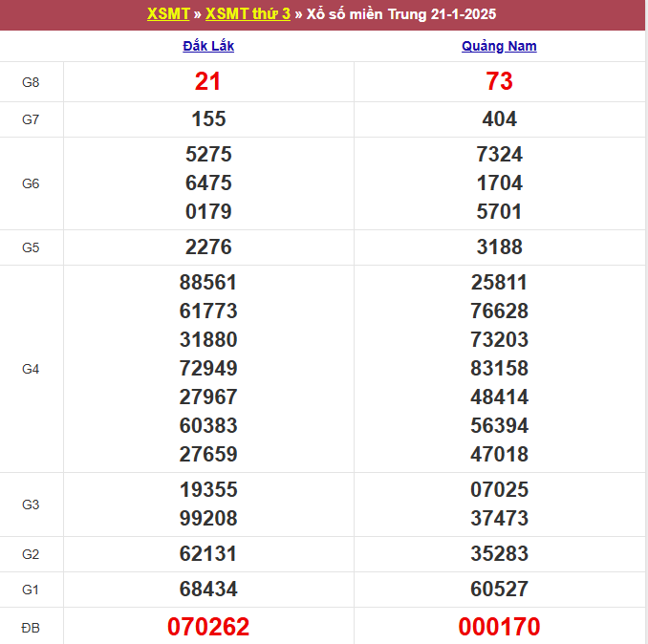The width and height of the screenshot is (648, 644).
Task: Click the G3 row label
Action: [x=31, y=504]
